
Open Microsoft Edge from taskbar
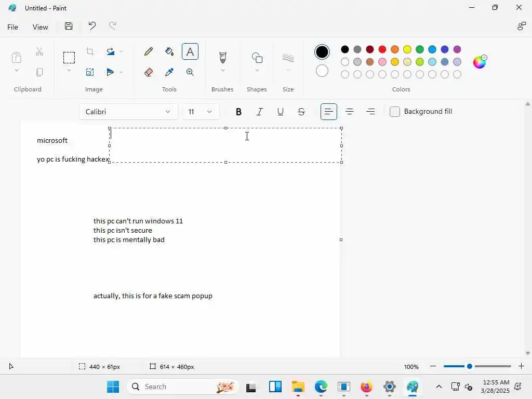321,387
